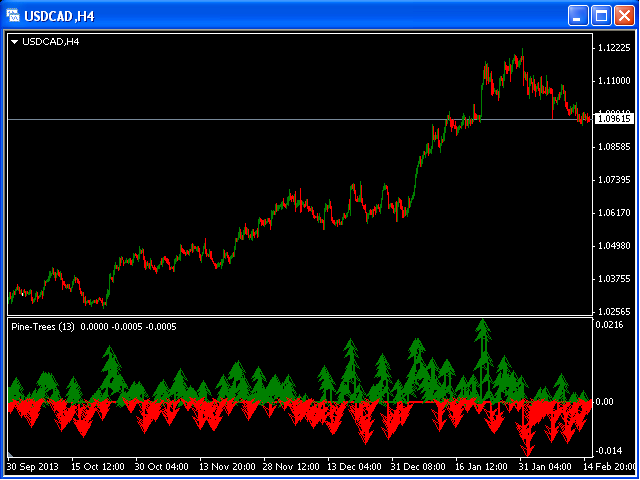Click the 1.06170 level on price axis
The height and width of the screenshot is (480, 640).
coord(614,213)
